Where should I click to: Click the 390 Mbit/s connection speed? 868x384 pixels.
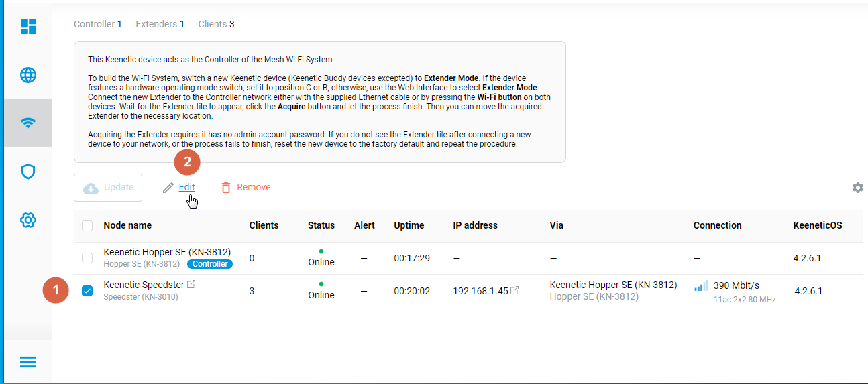pyautogui.click(x=737, y=285)
